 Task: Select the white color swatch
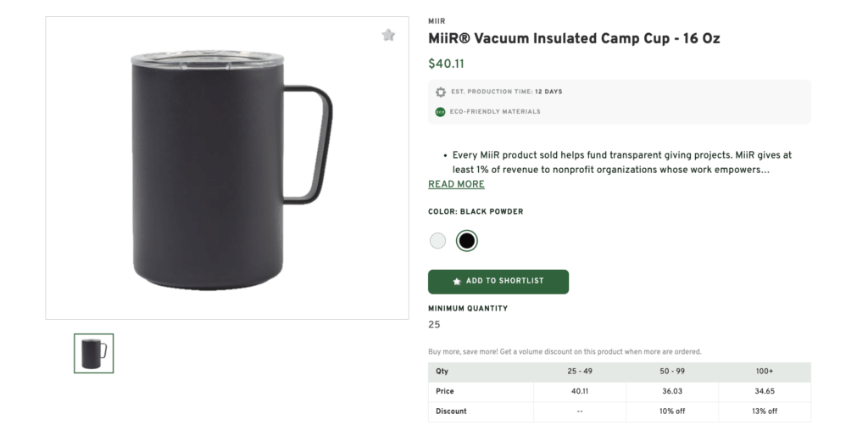tap(437, 241)
